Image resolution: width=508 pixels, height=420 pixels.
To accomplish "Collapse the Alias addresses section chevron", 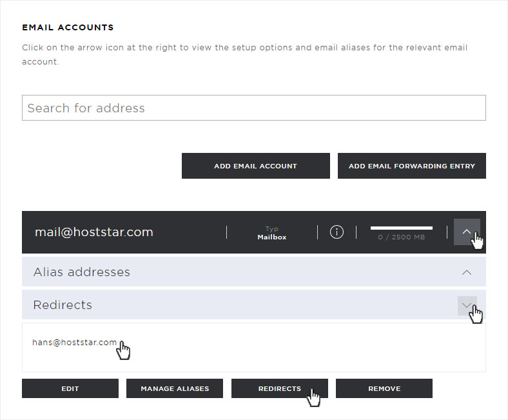I will point(467,272).
